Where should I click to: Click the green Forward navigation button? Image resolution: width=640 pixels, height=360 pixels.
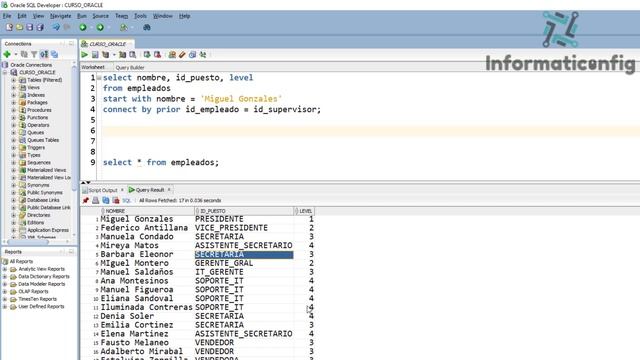[100, 27]
